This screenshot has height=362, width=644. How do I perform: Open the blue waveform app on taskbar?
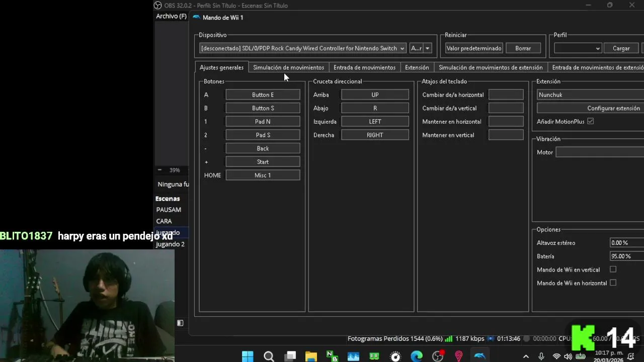353,356
